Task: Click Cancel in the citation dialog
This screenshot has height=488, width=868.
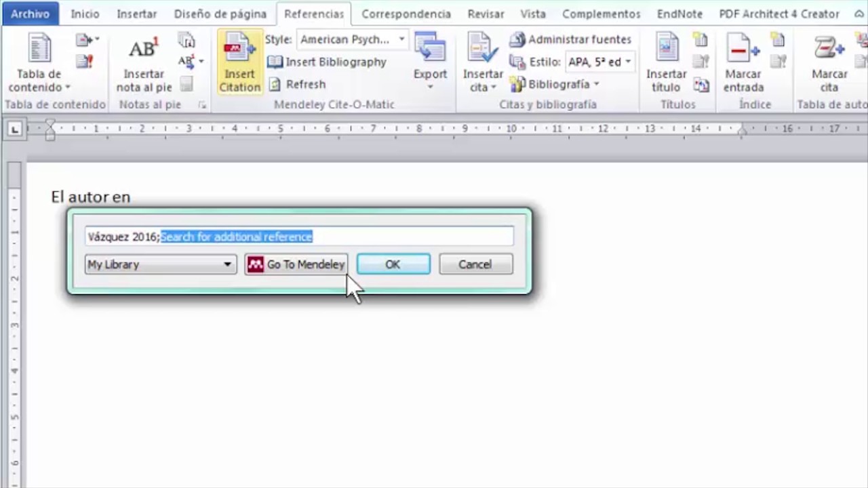Action: pyautogui.click(x=475, y=264)
